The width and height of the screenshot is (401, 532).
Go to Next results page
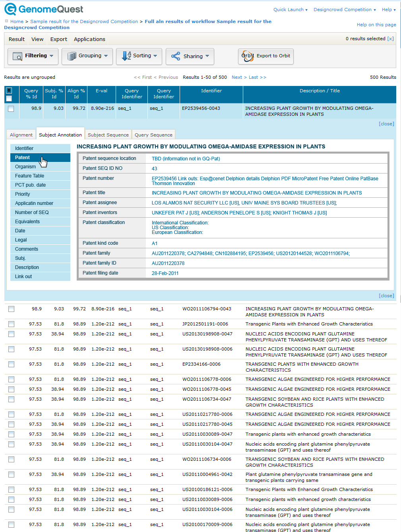(x=237, y=77)
